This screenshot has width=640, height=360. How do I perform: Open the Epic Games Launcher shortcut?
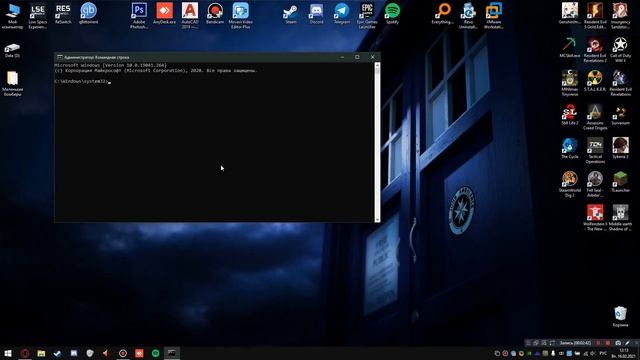(367, 15)
